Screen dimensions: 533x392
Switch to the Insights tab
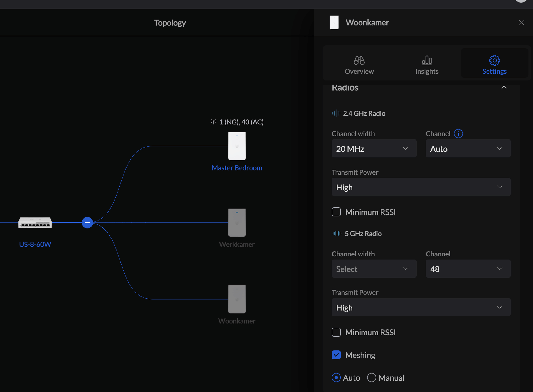tap(426, 65)
